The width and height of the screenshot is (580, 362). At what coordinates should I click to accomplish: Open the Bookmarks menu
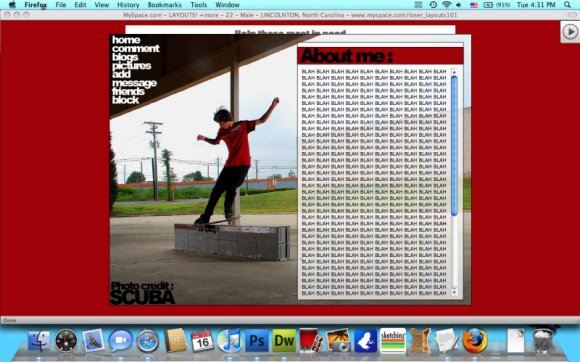click(165, 5)
